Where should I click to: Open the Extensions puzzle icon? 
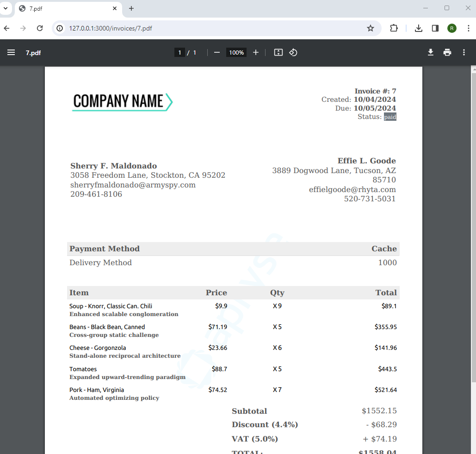coord(394,28)
